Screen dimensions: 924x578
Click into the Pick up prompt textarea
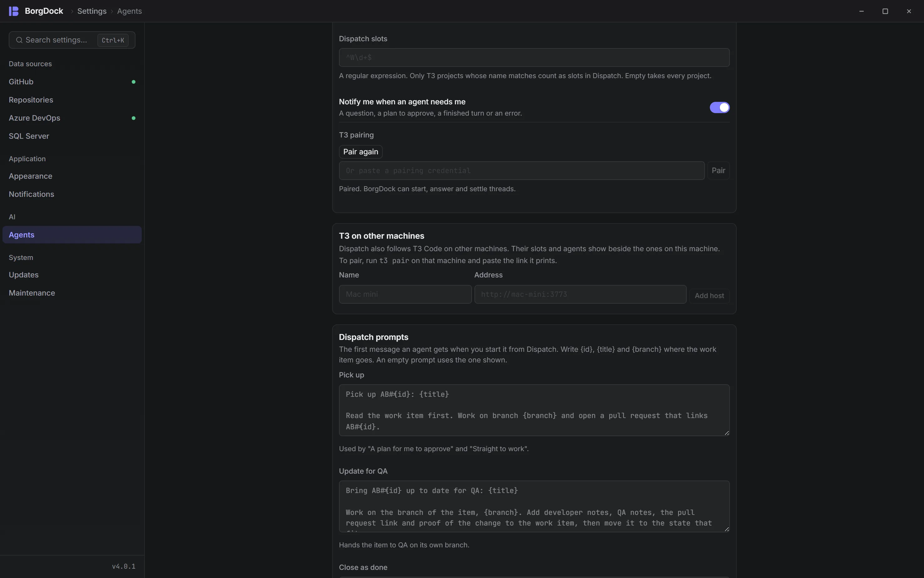(x=534, y=410)
